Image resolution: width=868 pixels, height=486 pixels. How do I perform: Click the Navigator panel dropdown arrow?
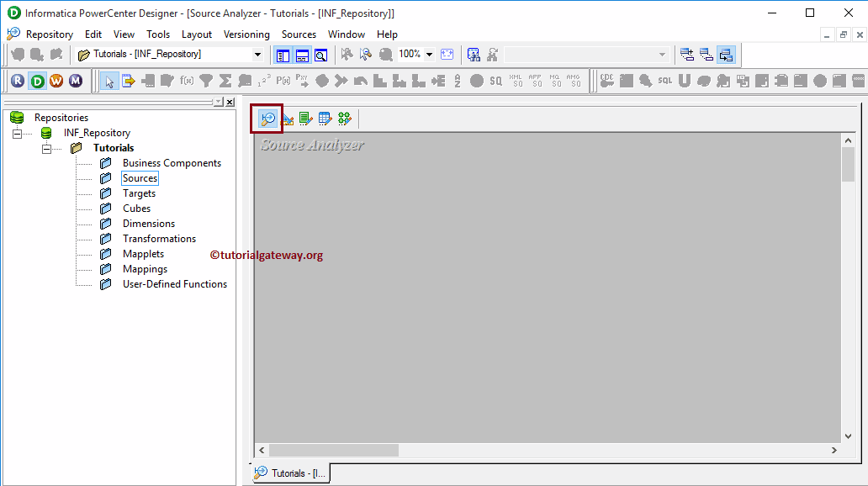[x=219, y=102]
